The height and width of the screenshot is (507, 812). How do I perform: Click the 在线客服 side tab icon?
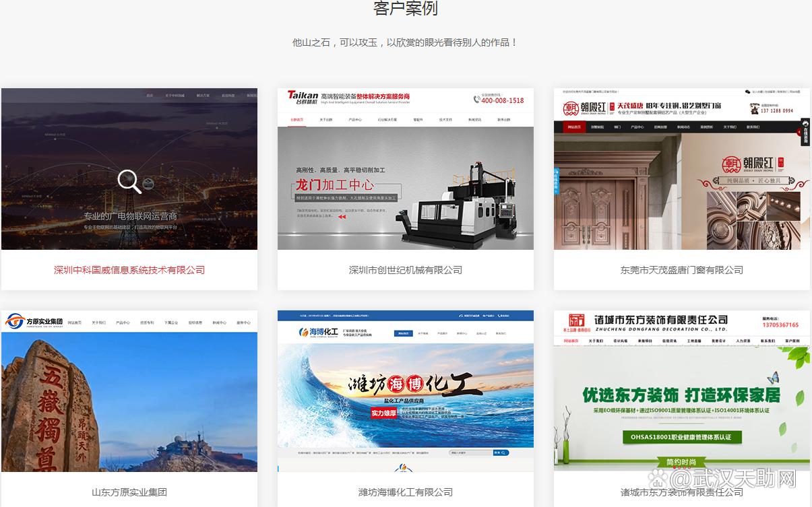pyautogui.click(x=805, y=132)
